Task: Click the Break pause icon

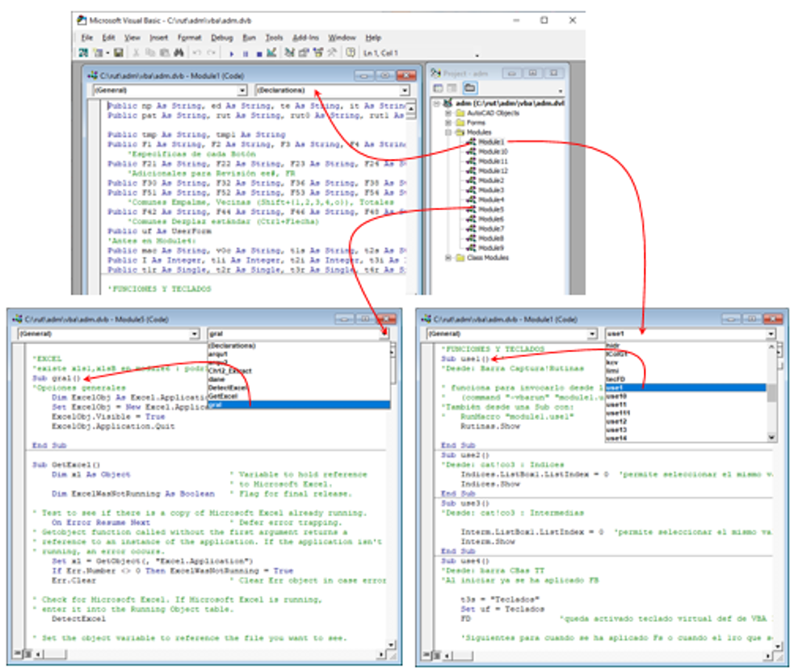Action: pyautogui.click(x=246, y=53)
